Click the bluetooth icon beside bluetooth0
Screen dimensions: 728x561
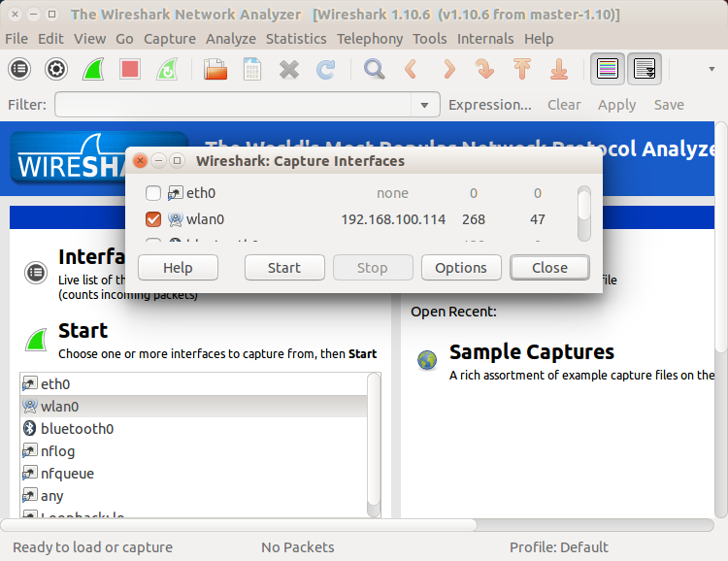[30, 428]
